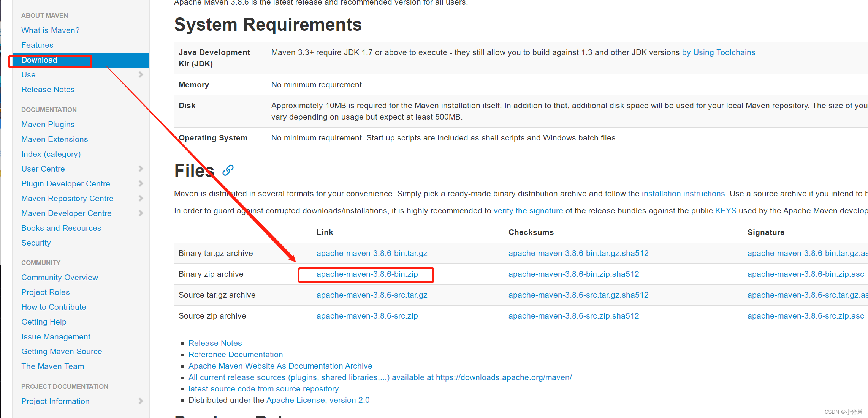Follow the 'by Using Toolchains' link

pos(719,52)
